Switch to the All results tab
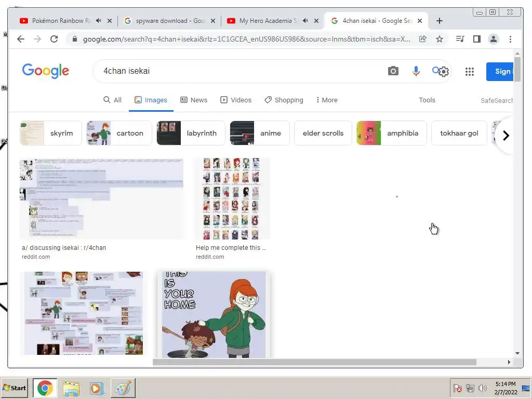532x399 pixels. pyautogui.click(x=112, y=100)
